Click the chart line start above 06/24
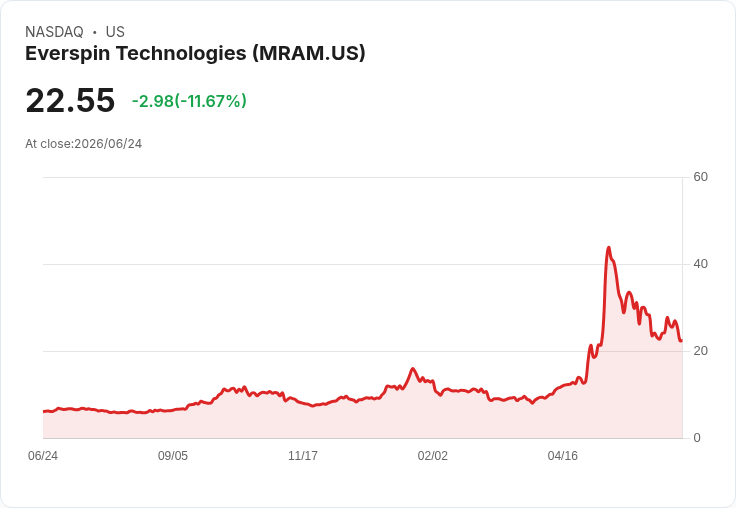Image resolution: width=736 pixels, height=508 pixels. point(44,411)
